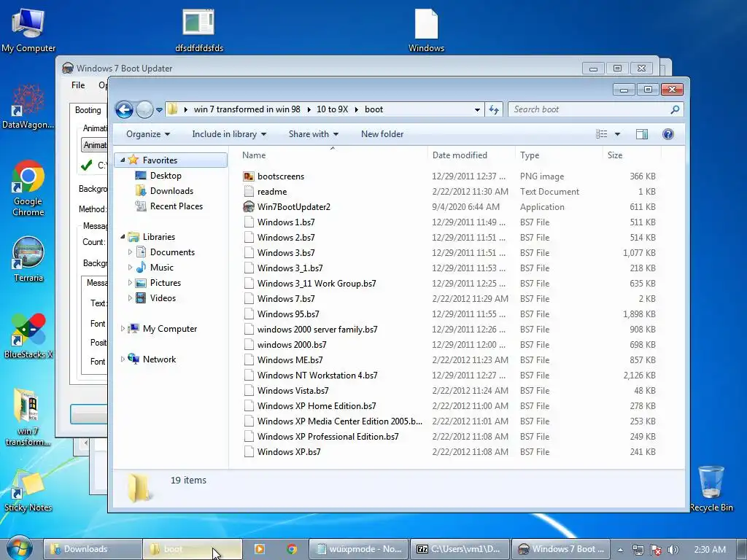Select Windows NT Workstation 4.bs7 file

pos(317,376)
